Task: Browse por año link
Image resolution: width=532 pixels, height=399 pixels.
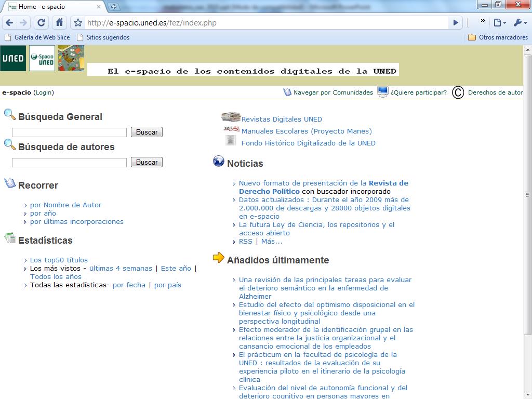Action: click(x=43, y=214)
